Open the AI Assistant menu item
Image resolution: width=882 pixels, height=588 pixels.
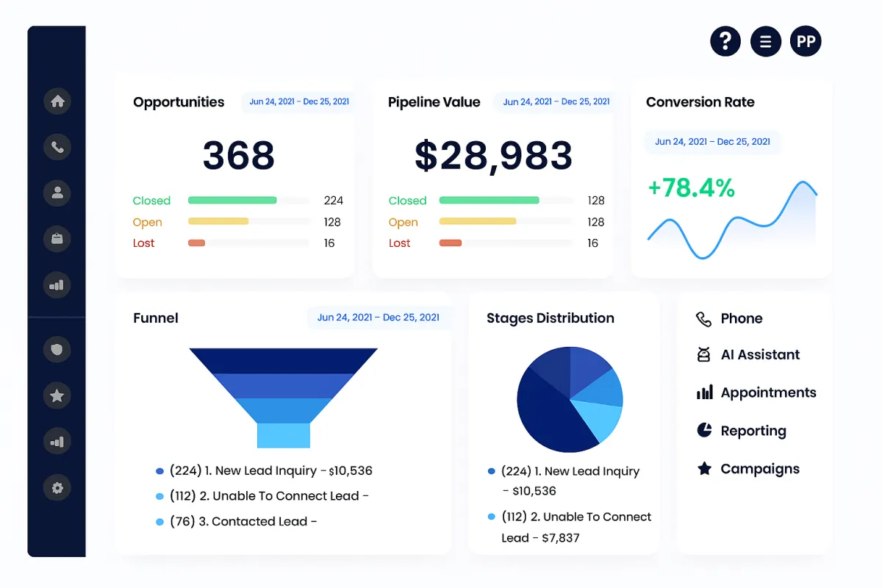click(748, 354)
